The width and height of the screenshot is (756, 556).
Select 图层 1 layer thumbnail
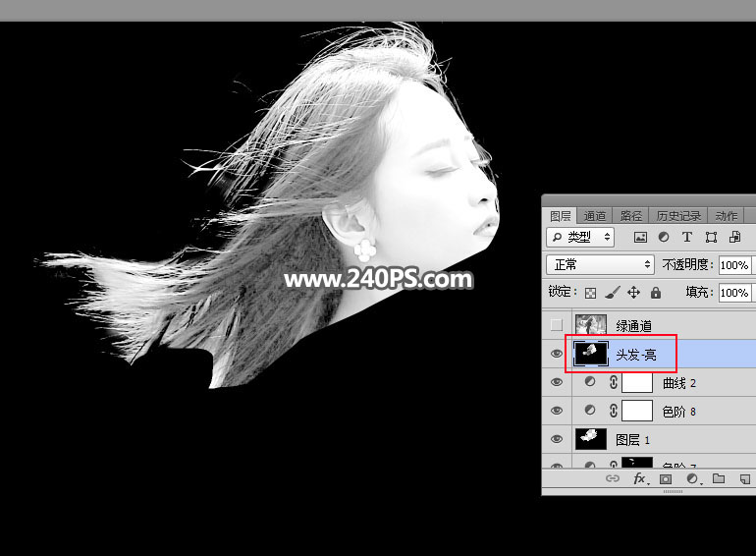coord(591,439)
